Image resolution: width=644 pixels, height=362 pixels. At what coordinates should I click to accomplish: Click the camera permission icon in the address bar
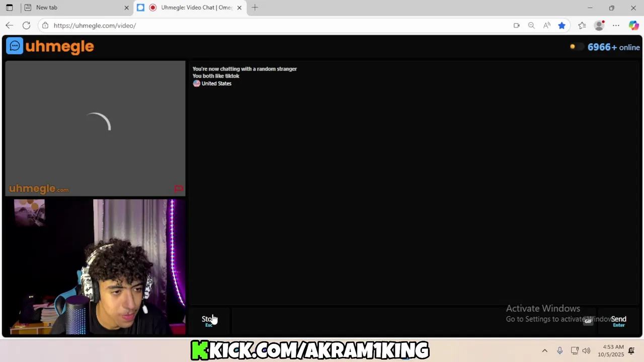(516, 25)
